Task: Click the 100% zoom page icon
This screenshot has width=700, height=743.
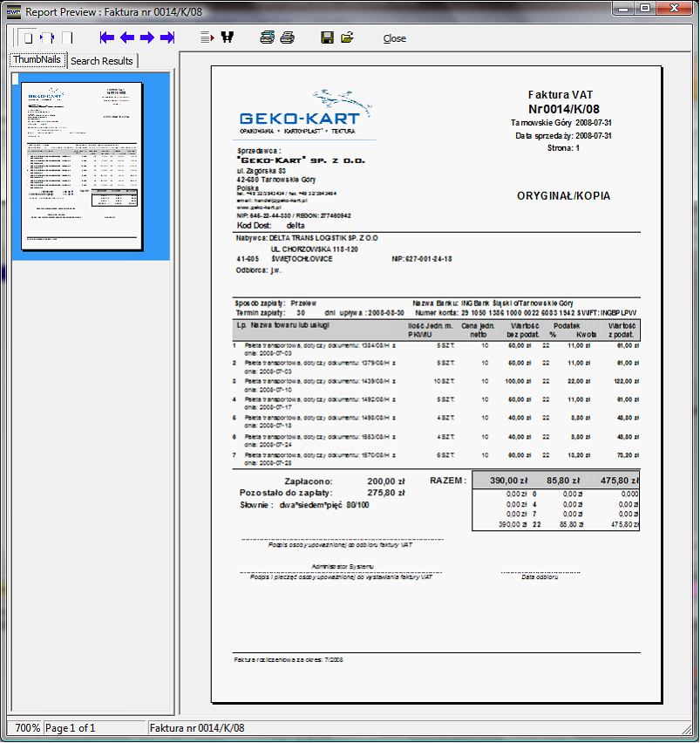Action: (68, 38)
